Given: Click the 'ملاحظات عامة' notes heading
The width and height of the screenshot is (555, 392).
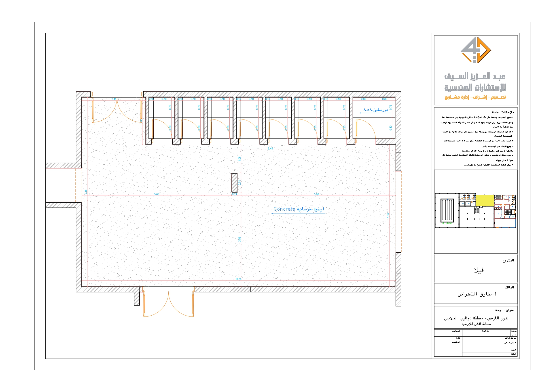Looking at the screenshot, I should coord(503,112).
